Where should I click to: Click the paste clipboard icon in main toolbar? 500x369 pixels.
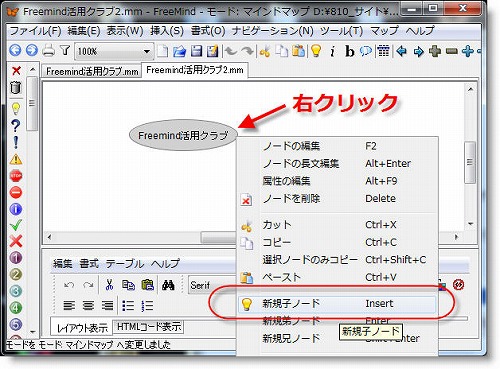click(x=298, y=51)
